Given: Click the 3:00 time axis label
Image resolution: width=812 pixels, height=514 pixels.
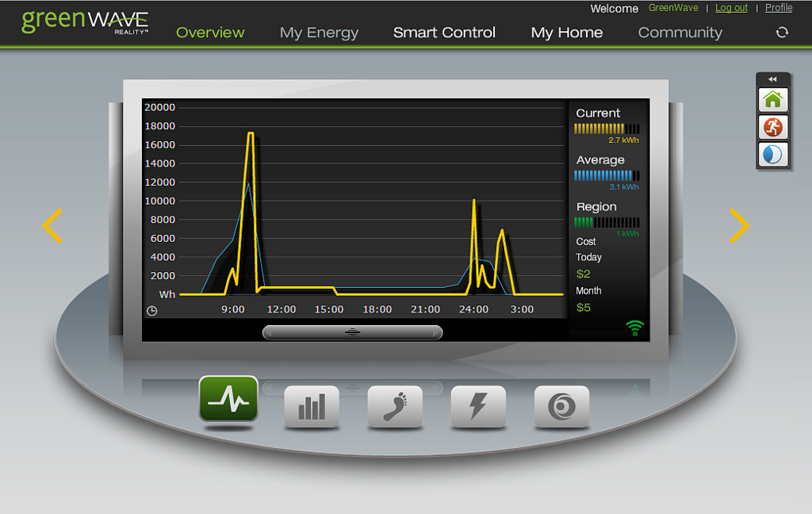Looking at the screenshot, I should 522,309.
